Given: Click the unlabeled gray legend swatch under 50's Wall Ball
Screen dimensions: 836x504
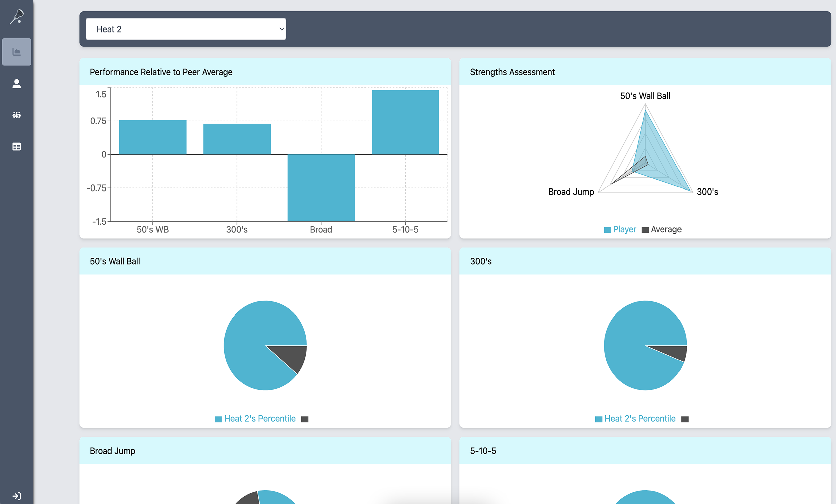Looking at the screenshot, I should (x=305, y=419).
